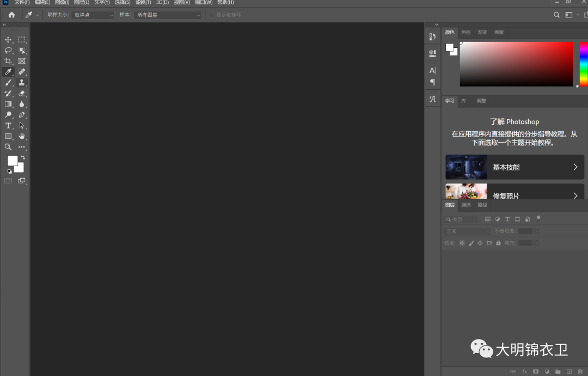Open the 样本 所有图层 dropdown
The height and width of the screenshot is (376, 588).
167,15
